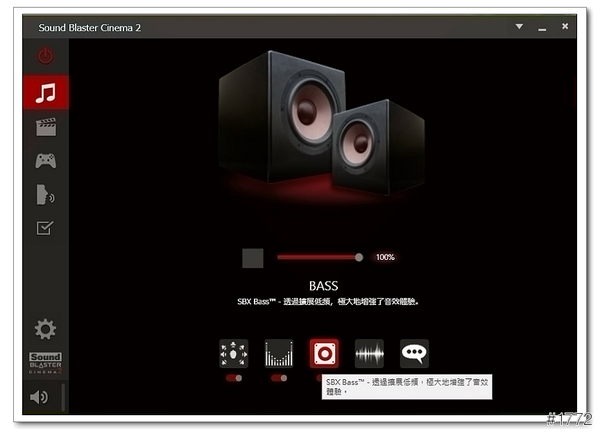This screenshot has height=436, width=600.
Task: Toggle the switch under Surround icon
Action: 234,379
